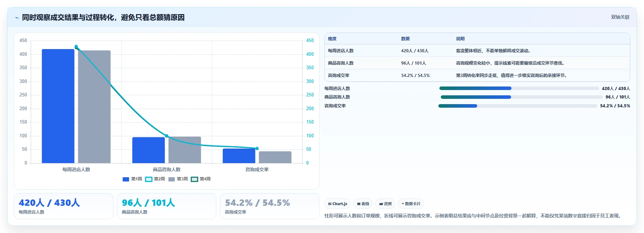Open the 54.2% / 54.5% data card
Viewport: 644px width, 233px height.
click(270, 206)
